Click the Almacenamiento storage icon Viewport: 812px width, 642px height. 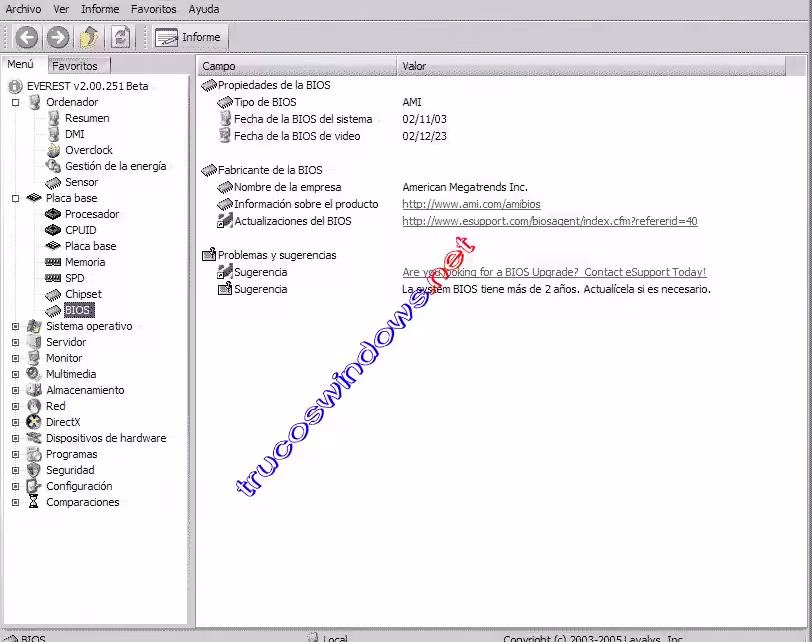click(x=34, y=390)
